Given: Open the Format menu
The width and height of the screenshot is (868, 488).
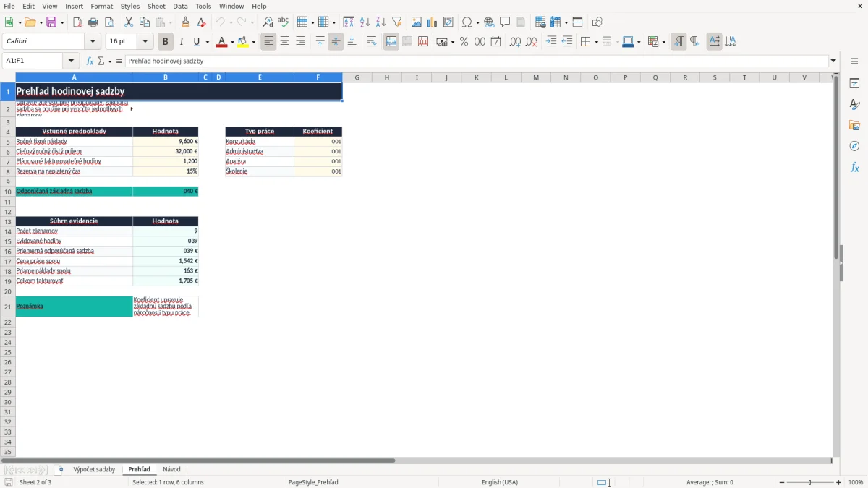Looking at the screenshot, I should click(x=102, y=6).
